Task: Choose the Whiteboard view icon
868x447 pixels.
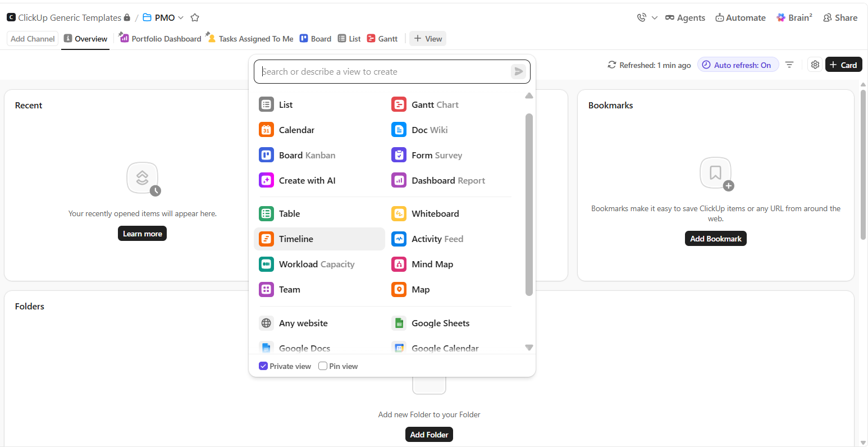Action: click(x=399, y=213)
